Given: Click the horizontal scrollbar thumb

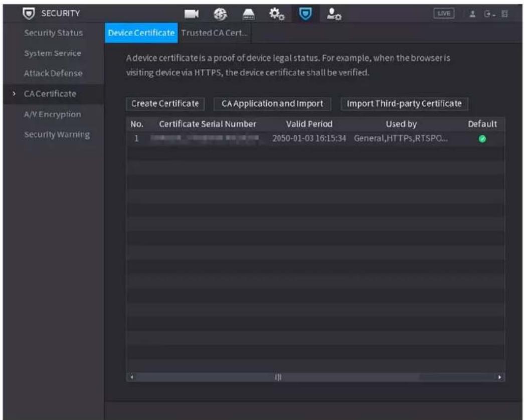Looking at the screenshot, I should pyautogui.click(x=278, y=377).
